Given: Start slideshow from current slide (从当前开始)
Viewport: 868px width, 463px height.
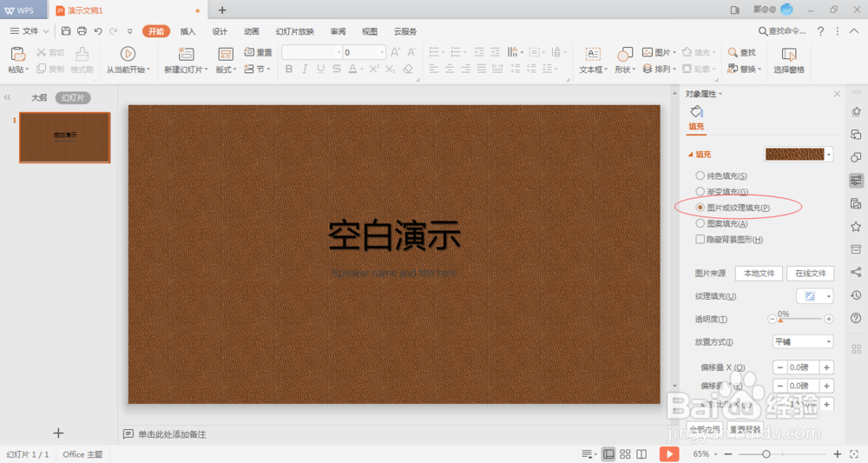Looking at the screenshot, I should pyautogui.click(x=128, y=60).
